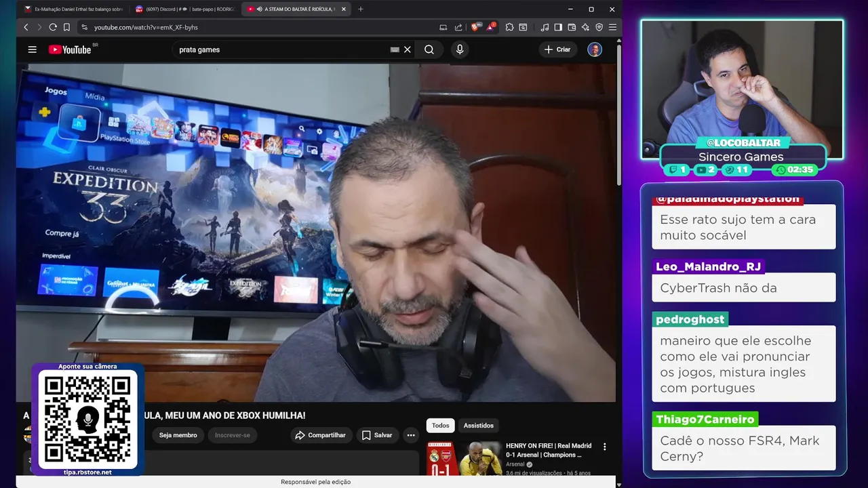Viewport: 868px width, 488px height.
Task: Open the Brave Rewards triangle icon
Action: (x=491, y=27)
